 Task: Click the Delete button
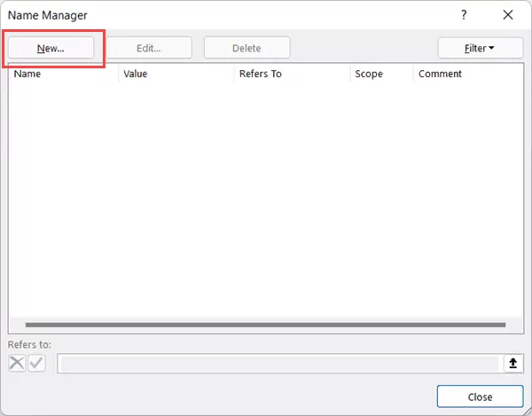click(246, 48)
